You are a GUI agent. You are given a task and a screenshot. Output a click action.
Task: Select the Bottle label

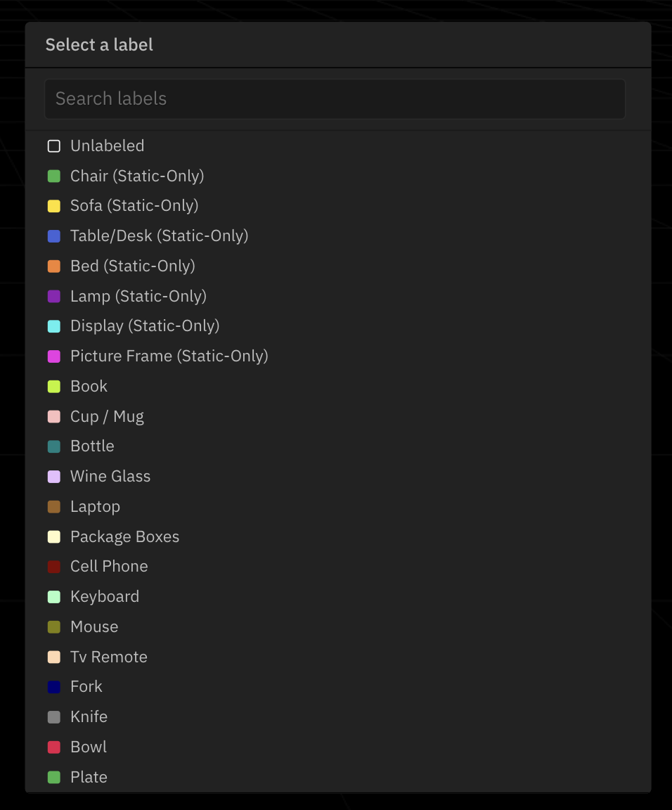(x=92, y=446)
